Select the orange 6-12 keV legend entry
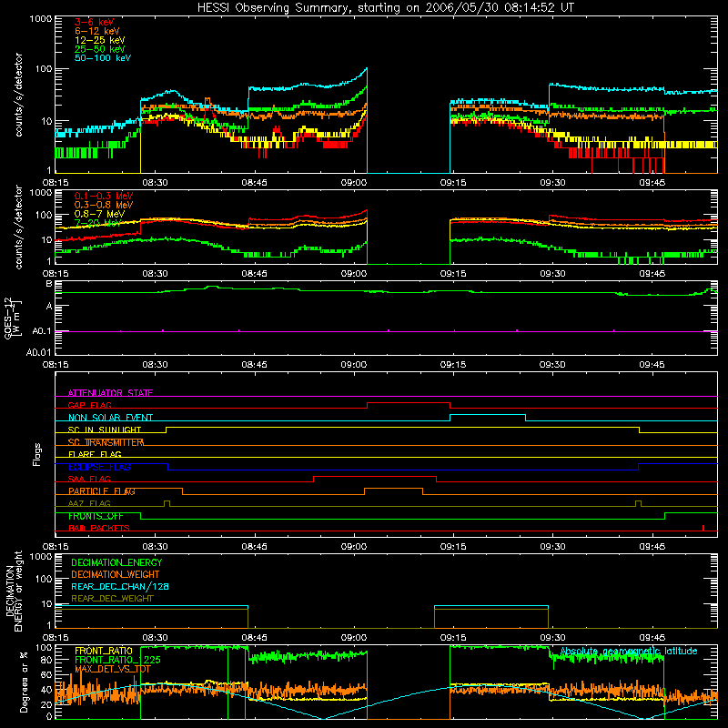 coord(97,31)
